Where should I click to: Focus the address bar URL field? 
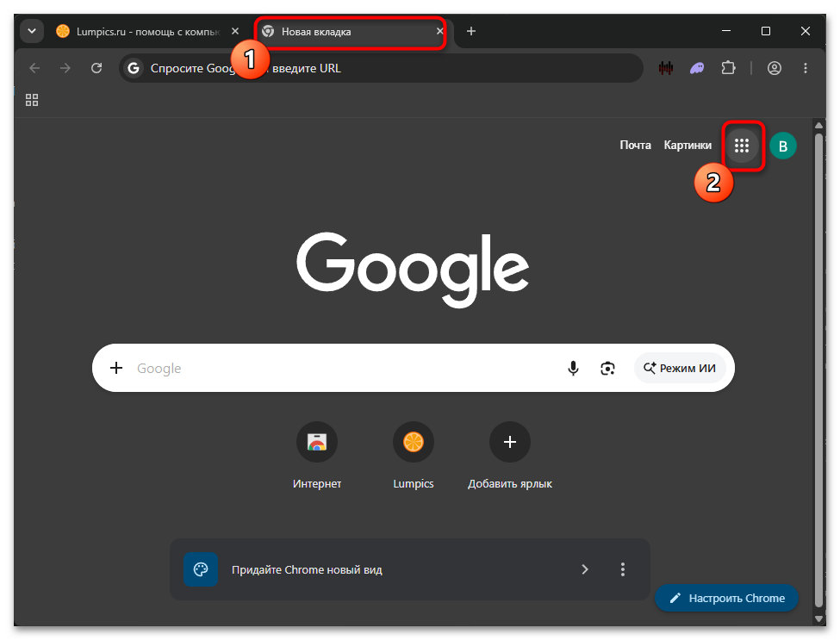coord(381,68)
